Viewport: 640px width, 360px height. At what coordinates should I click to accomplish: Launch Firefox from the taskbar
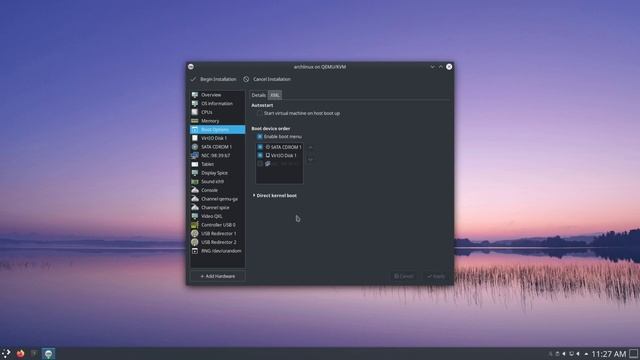pos(20,353)
